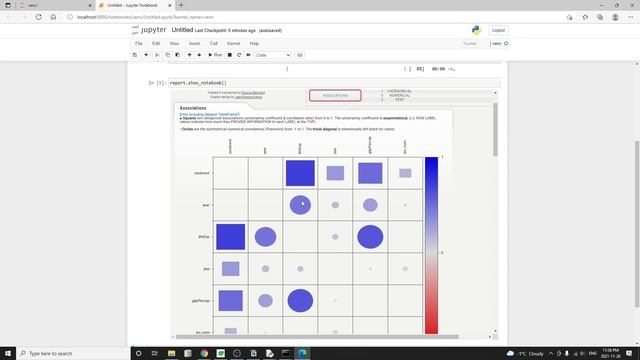Click the dark blue square in top row

(300, 173)
